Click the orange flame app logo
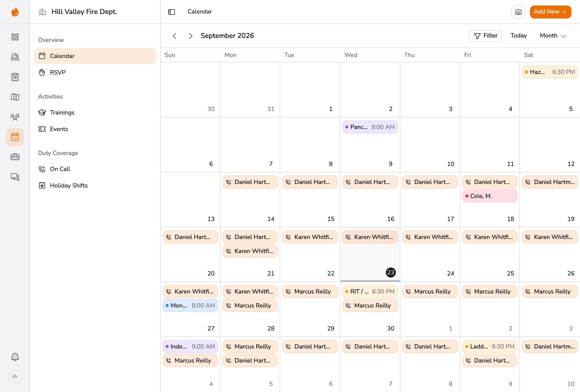 tap(15, 12)
